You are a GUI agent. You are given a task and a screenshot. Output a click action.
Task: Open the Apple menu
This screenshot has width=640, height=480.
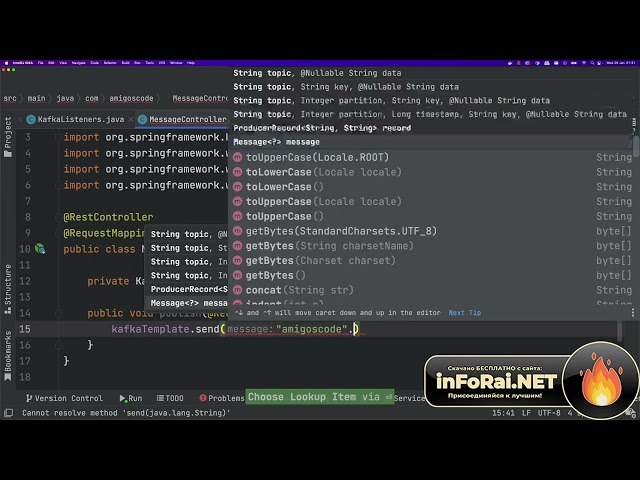pyautogui.click(x=6, y=63)
